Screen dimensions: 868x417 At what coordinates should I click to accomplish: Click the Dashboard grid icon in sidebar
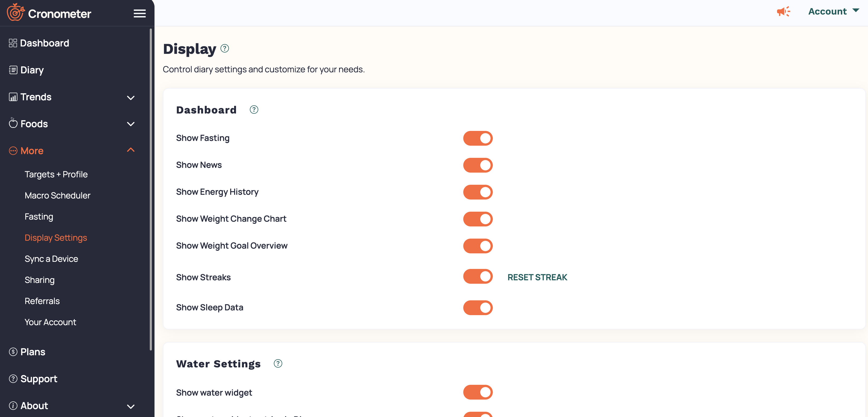[13, 43]
